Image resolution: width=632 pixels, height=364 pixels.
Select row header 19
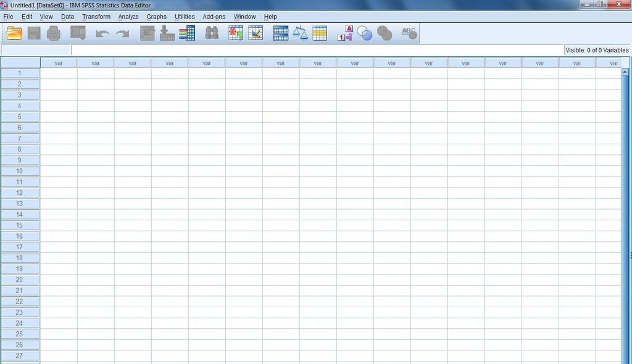20,269
